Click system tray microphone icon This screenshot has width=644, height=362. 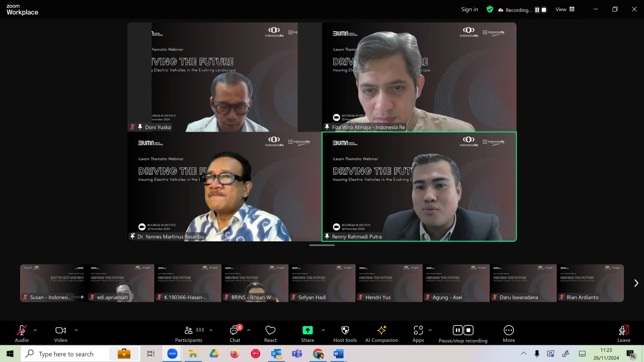point(537,354)
